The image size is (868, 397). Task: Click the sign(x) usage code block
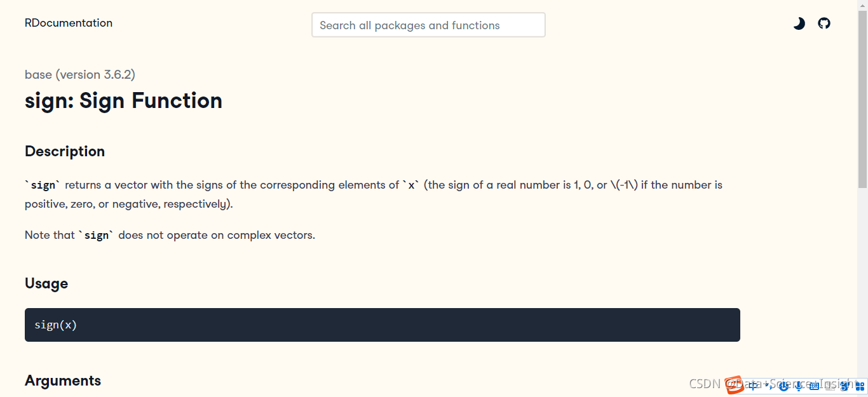point(383,325)
